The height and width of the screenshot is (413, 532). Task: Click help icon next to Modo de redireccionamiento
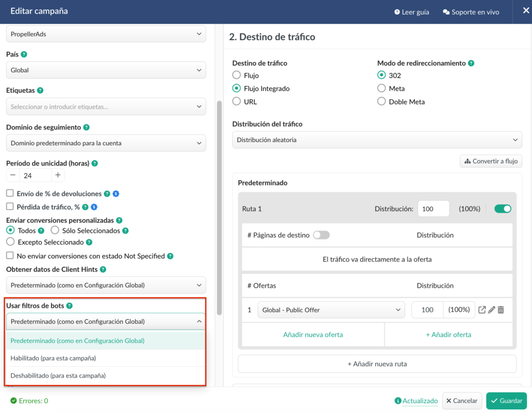click(471, 63)
